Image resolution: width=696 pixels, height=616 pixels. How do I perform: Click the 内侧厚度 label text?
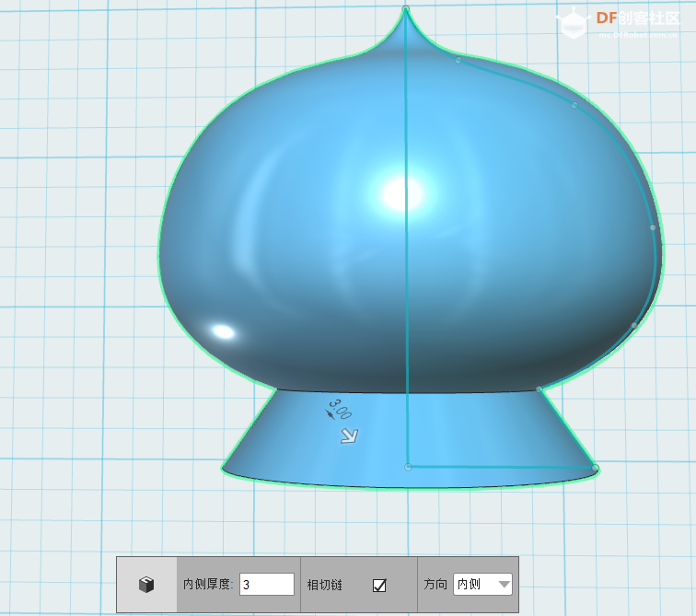point(206,585)
